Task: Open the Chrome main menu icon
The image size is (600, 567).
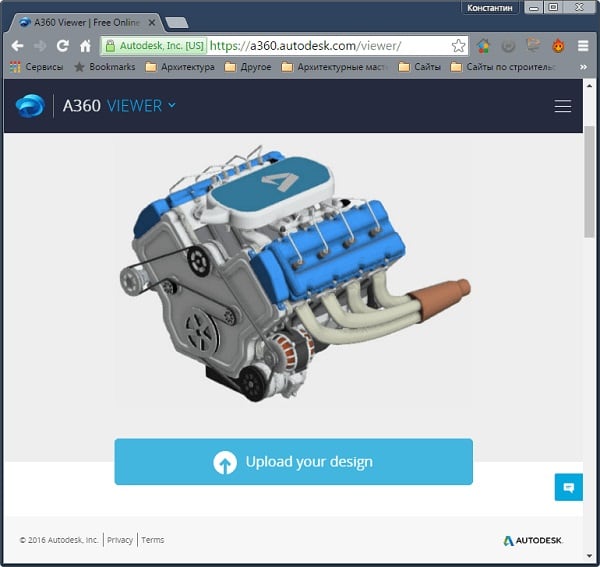Action: (583, 46)
